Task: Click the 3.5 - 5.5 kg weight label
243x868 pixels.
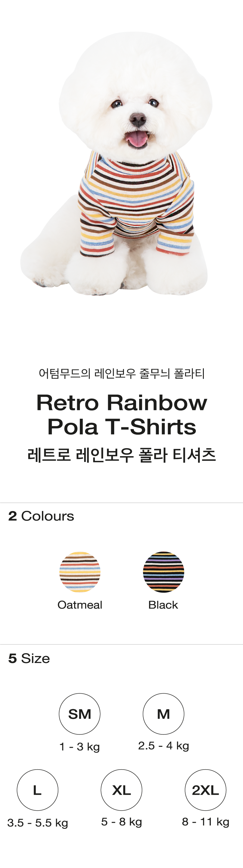Action: click(37, 822)
